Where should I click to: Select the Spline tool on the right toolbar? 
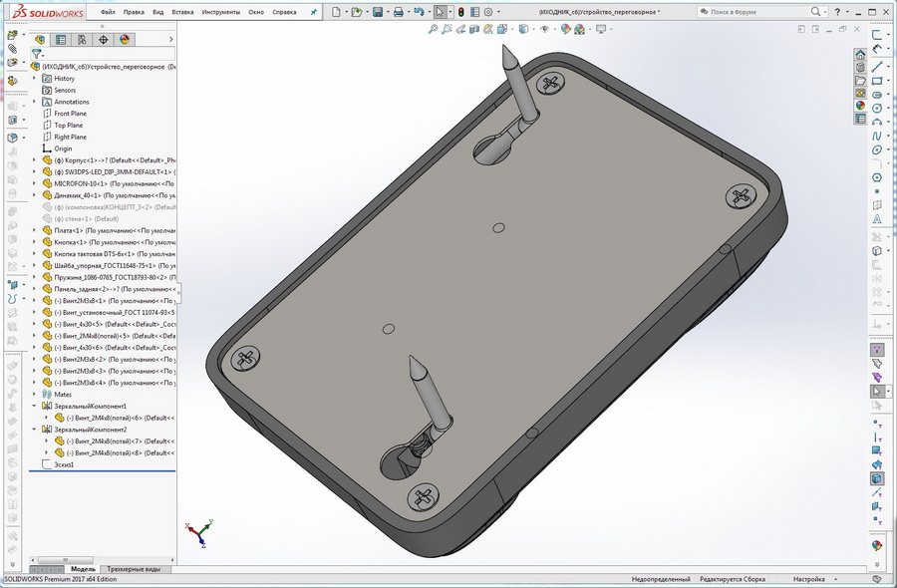876,136
